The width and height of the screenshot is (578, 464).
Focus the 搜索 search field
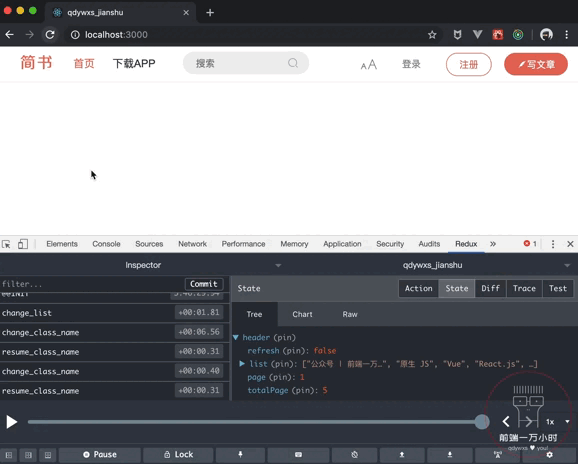pyautogui.click(x=246, y=63)
